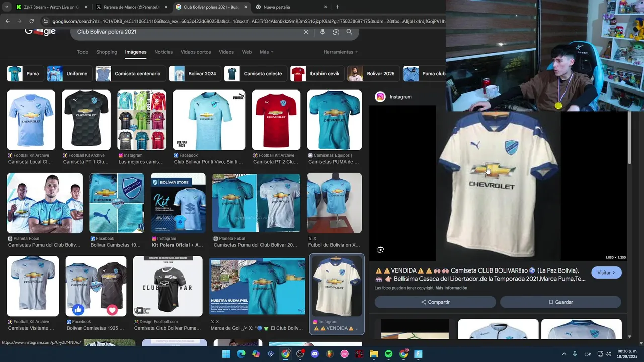Open the Marca de Gol X thumbnail
The height and width of the screenshot is (362, 644).
point(258,287)
